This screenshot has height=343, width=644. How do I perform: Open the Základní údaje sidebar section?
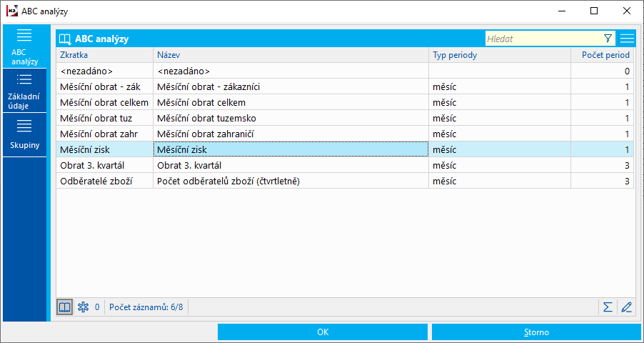[25, 91]
